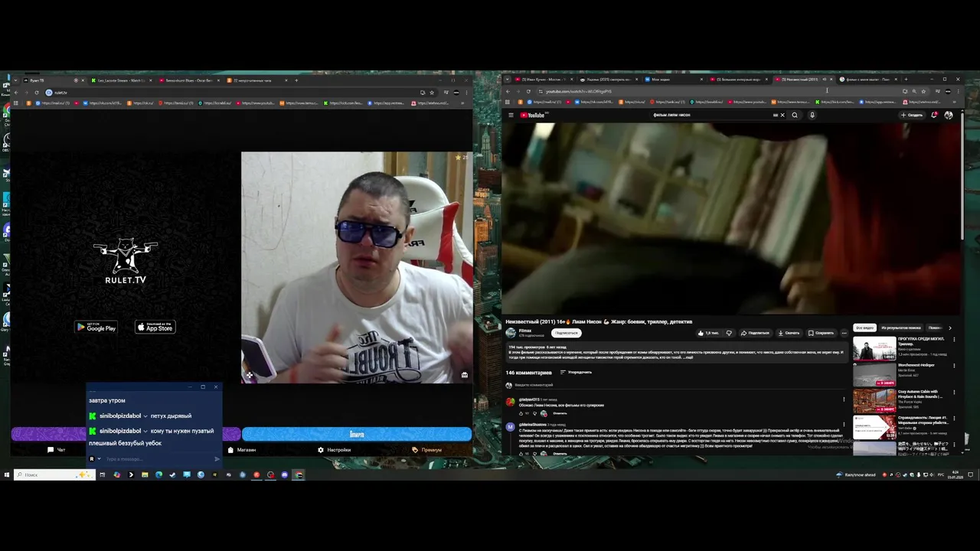Screen dimensions: 980x551
Task: Open options for Storchennest Hedeper recommendation
Action: pos(954,366)
